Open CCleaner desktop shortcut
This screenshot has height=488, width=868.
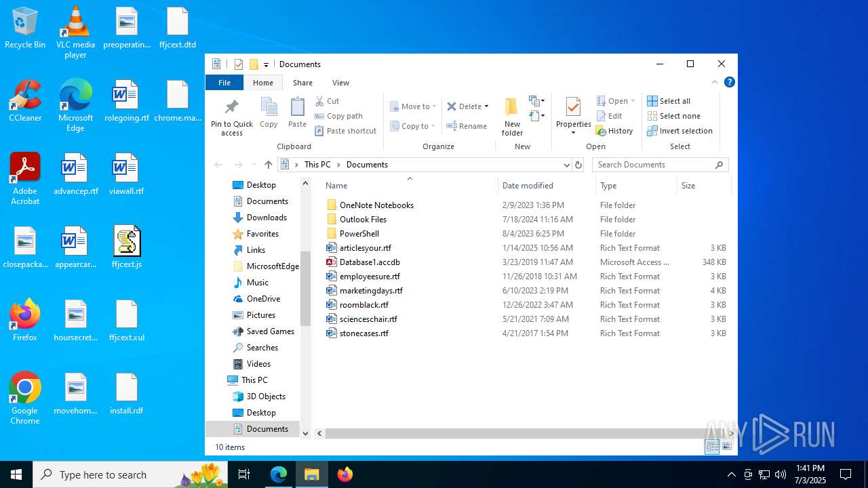click(25, 102)
